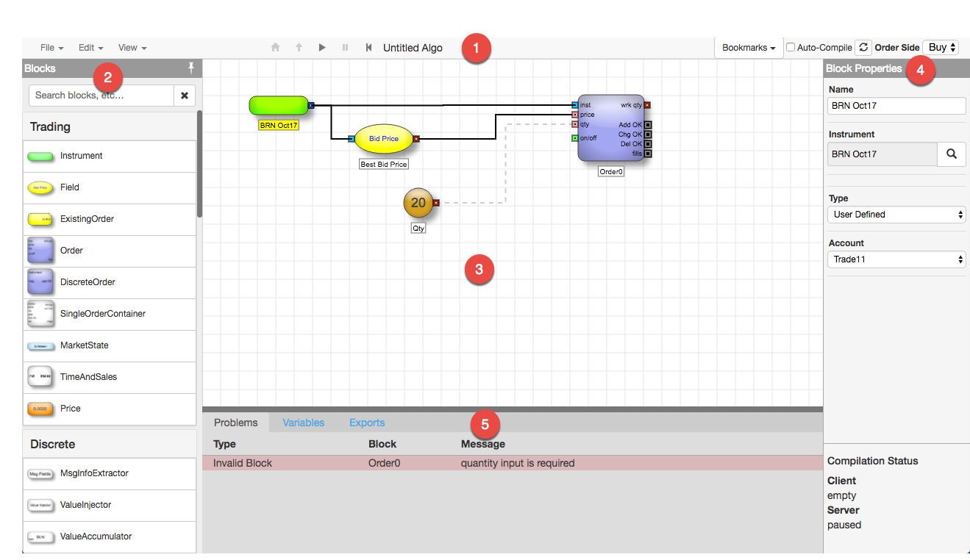
Task: Open the Order Side Buy dropdown
Action: tap(941, 48)
